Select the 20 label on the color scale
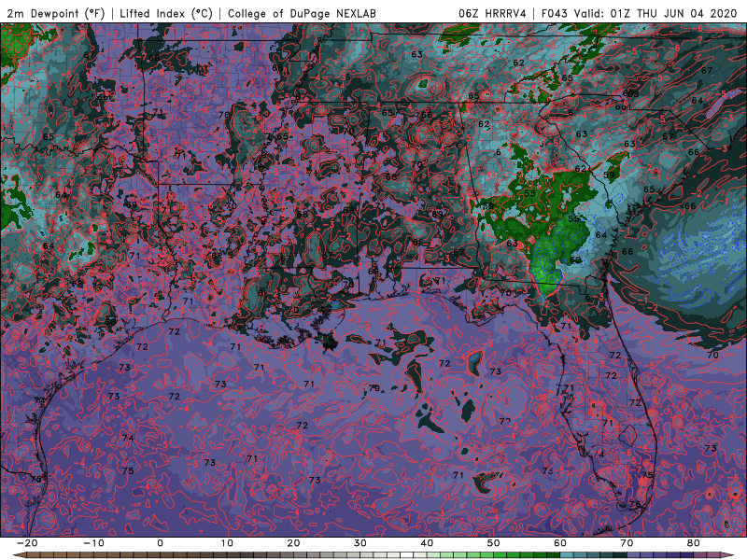Viewport: 747px width, 560px height. click(293, 543)
